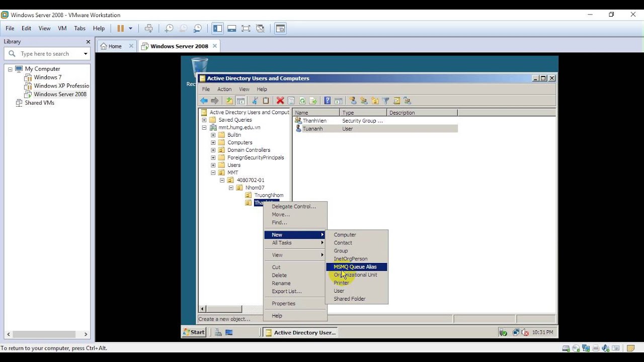This screenshot has width=644, height=362.
Task: Click the new organizational unit toolbar icon
Action: coord(375,101)
